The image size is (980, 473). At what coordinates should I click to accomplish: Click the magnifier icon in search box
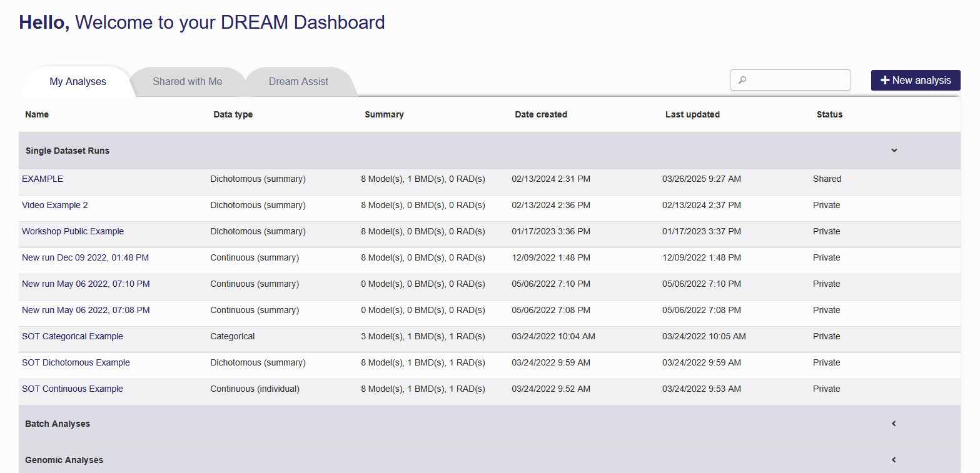point(742,81)
